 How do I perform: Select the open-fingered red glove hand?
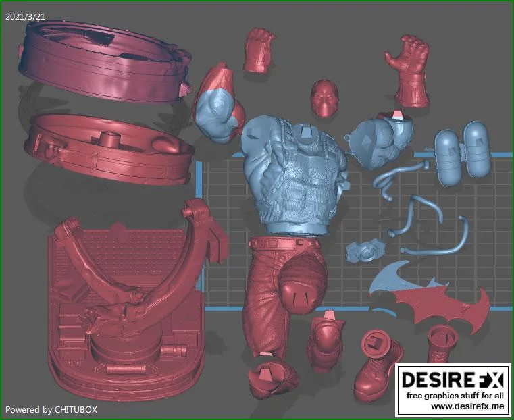[x=409, y=71]
